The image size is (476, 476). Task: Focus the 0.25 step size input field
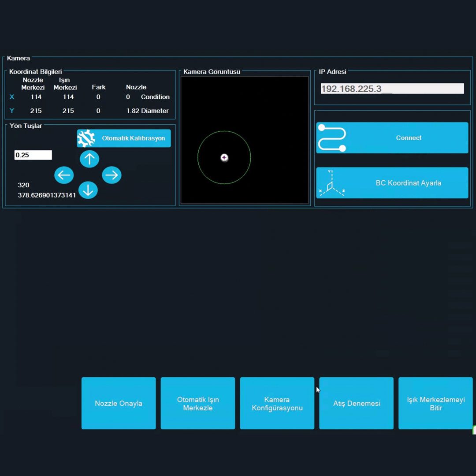click(33, 155)
